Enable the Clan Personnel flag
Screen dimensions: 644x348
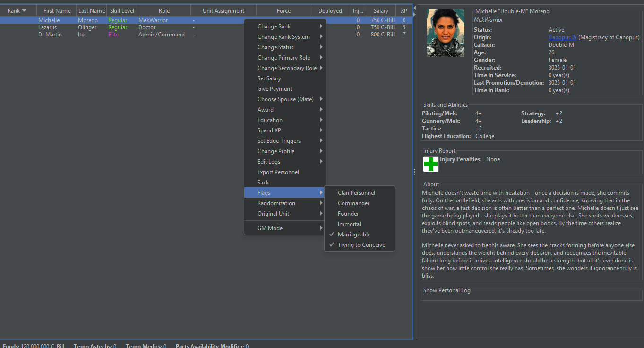coord(356,192)
